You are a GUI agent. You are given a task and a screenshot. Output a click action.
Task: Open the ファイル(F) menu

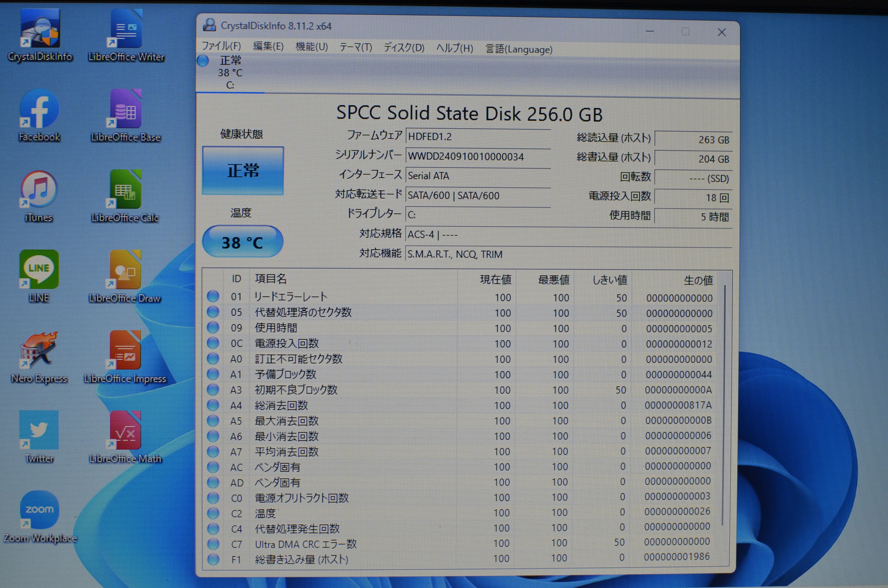221,47
